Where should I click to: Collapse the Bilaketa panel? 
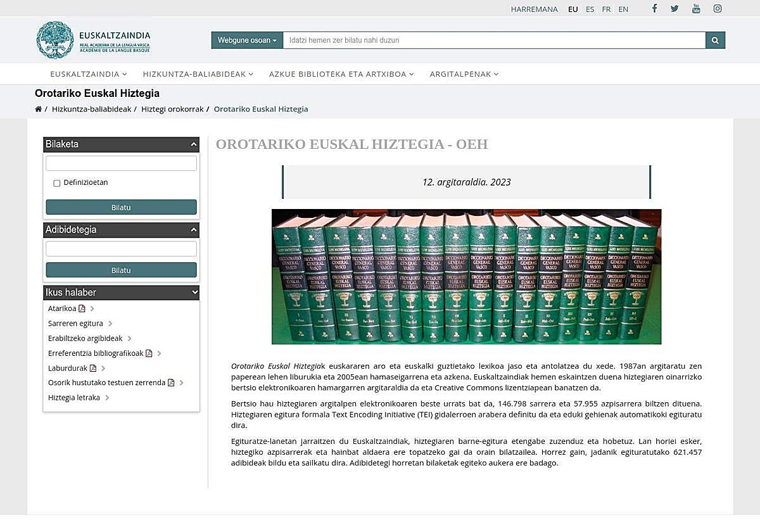point(194,144)
